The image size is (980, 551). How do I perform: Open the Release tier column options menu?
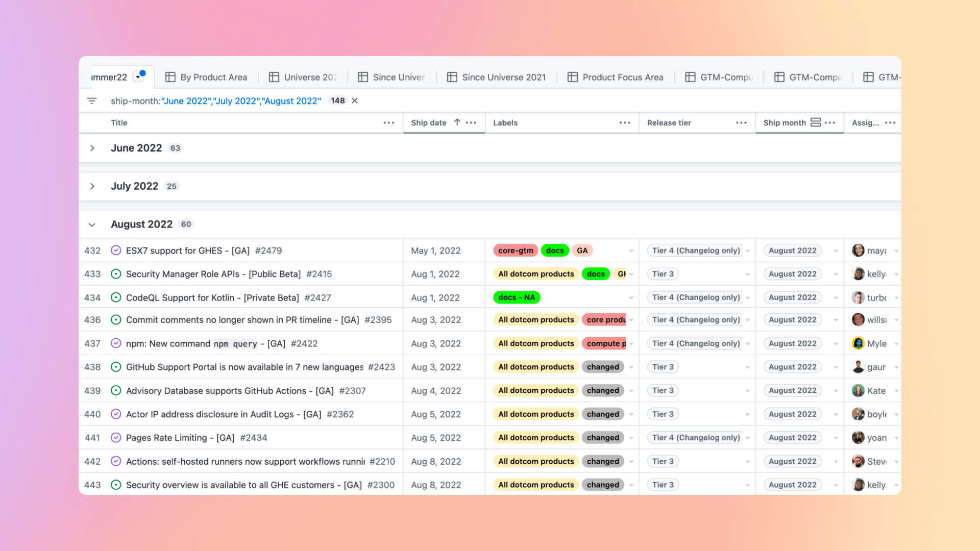coord(741,122)
